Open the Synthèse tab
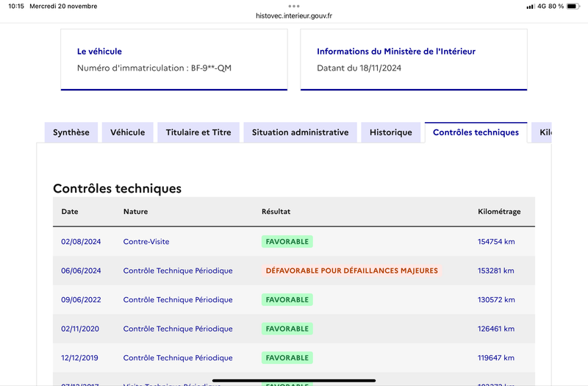588x386 pixels. tap(71, 132)
